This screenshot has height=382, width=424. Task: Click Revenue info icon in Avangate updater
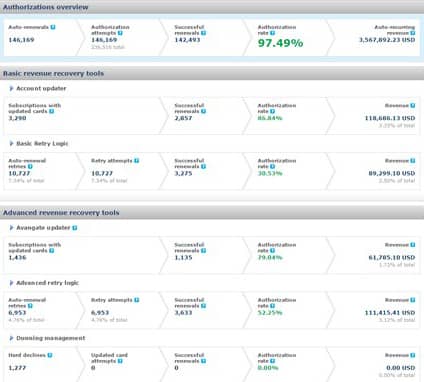click(x=413, y=245)
